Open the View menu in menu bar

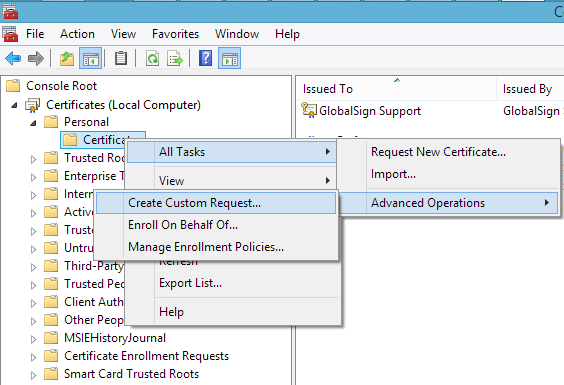pos(123,34)
